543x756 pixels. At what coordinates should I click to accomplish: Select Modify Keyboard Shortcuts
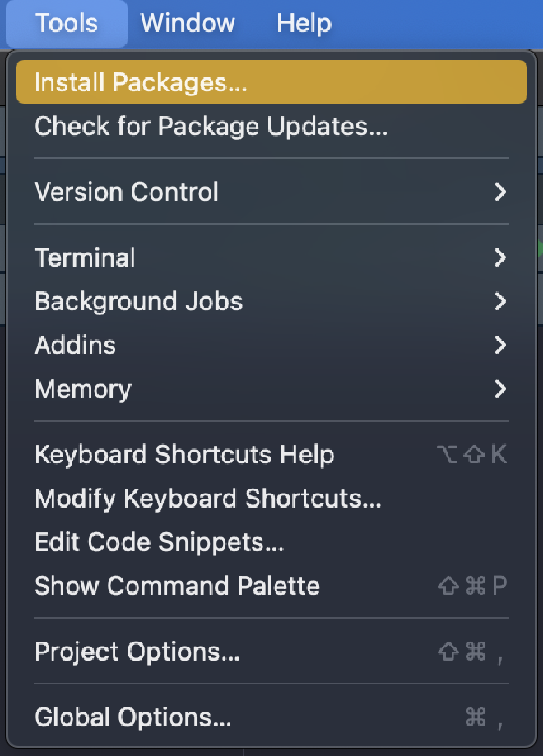(x=207, y=499)
